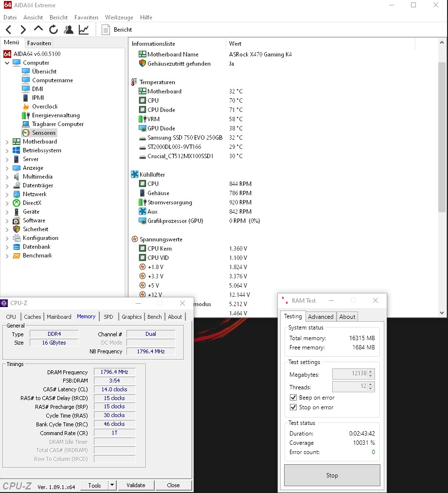This screenshot has width=448, height=493.
Task: Switch to the Graphics tab in CPU-Z
Action: (132, 317)
